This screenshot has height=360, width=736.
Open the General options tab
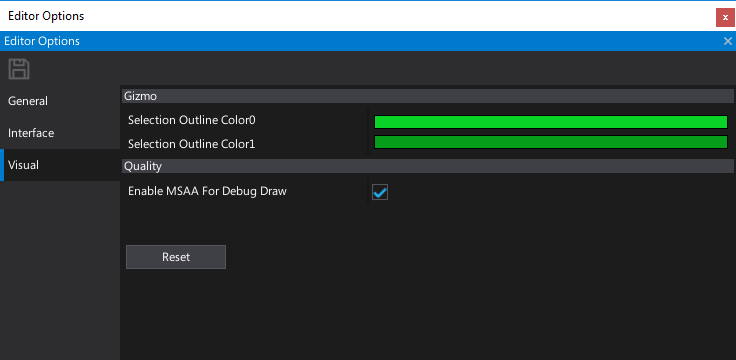(x=60, y=101)
